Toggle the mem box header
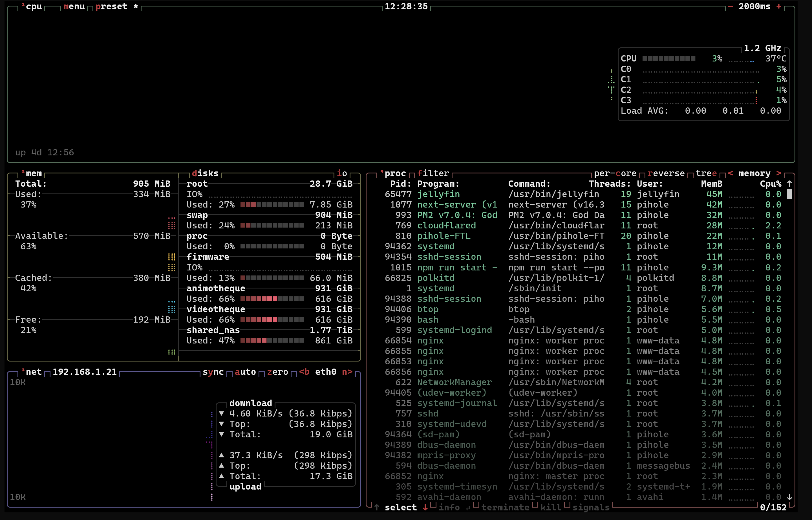 [32, 173]
